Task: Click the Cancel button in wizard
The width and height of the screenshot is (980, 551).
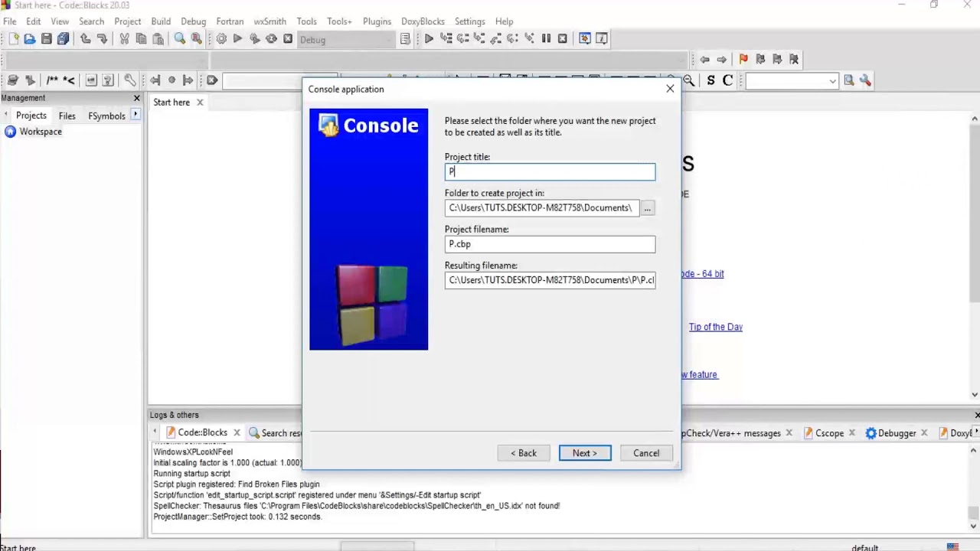Action: tap(646, 453)
